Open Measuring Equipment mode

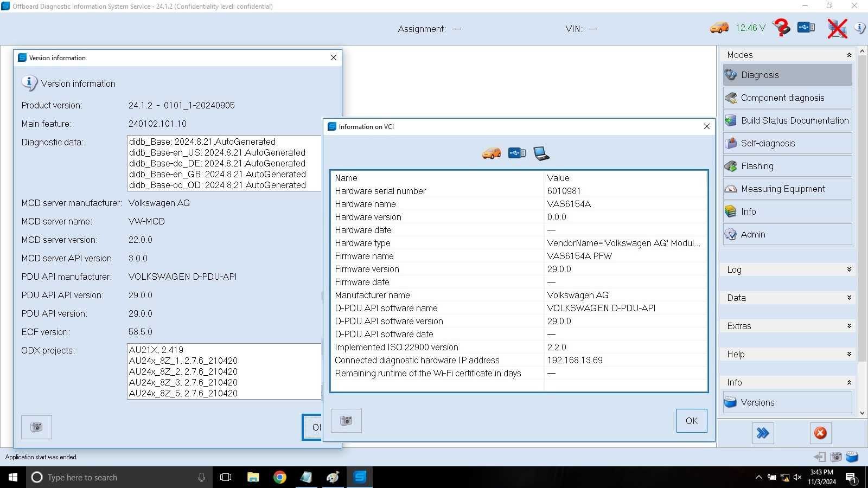tap(787, 189)
